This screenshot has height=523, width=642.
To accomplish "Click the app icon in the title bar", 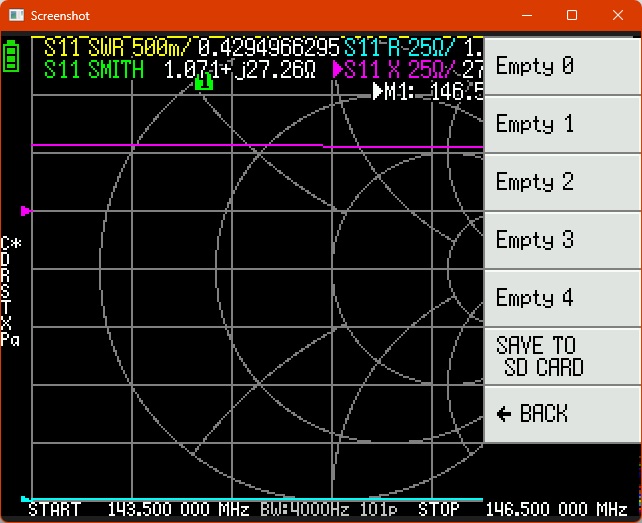I will coord(15,15).
